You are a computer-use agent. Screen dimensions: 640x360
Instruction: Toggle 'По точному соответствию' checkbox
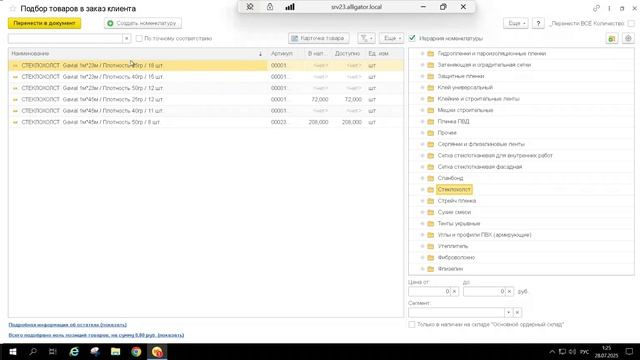139,38
